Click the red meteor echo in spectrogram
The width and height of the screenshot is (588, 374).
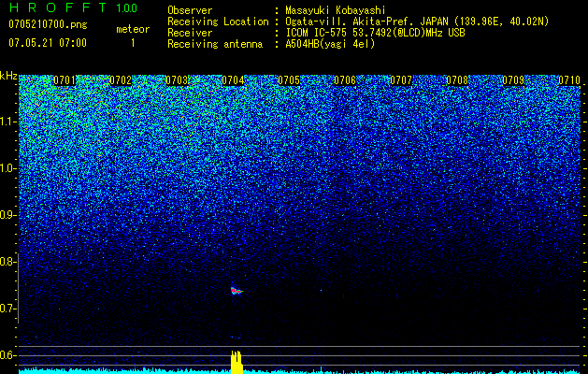(237, 291)
